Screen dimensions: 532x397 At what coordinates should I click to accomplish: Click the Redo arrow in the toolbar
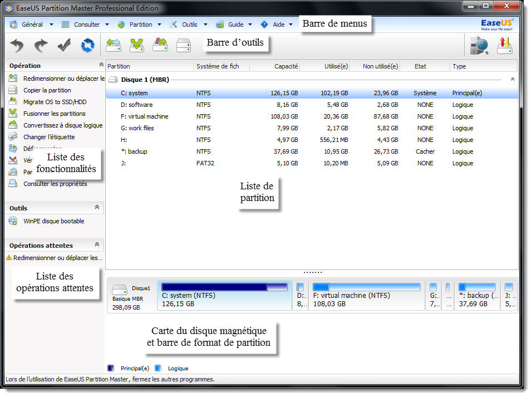[41, 45]
